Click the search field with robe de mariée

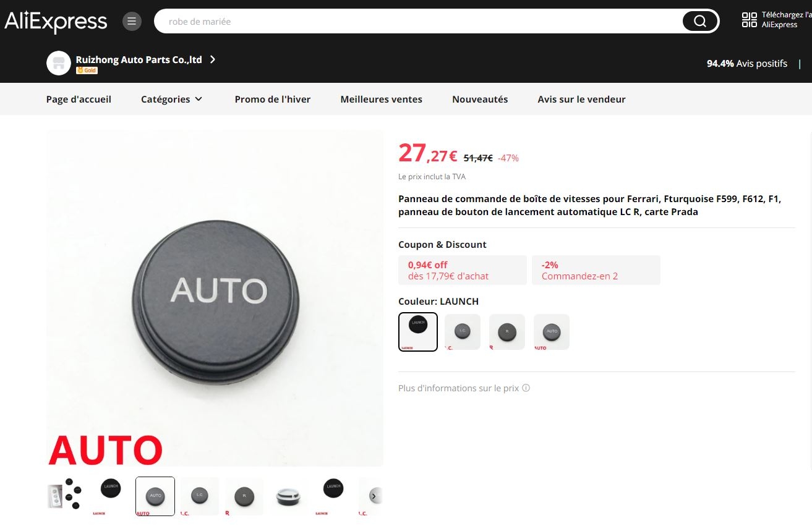421,22
